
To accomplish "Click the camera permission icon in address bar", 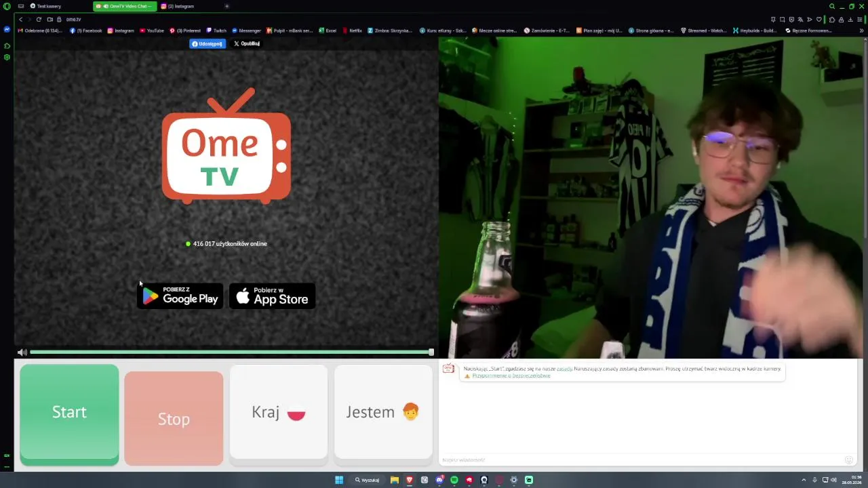I will tap(50, 19).
